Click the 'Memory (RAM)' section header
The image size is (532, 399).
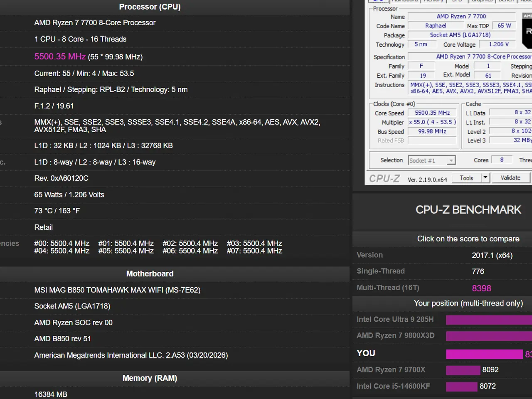150,378
